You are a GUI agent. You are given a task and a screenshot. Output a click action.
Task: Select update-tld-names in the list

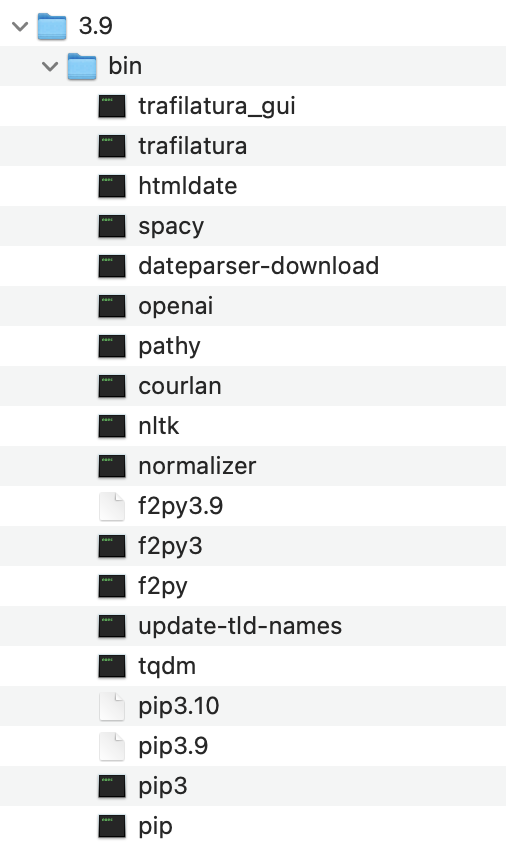240,626
